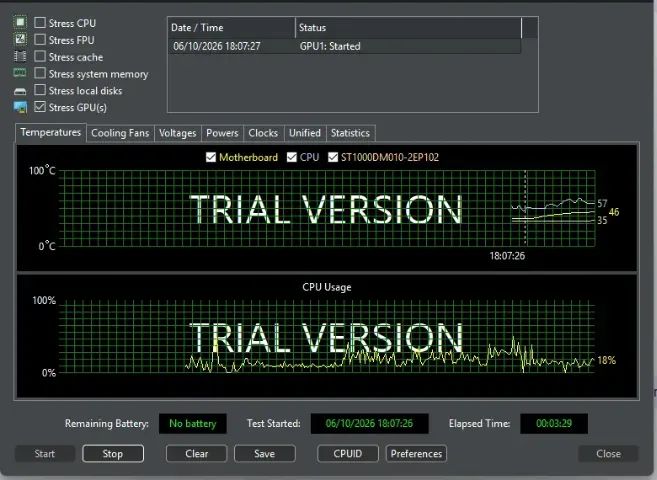Open the Unified tab
The height and width of the screenshot is (480, 657).
[x=305, y=133]
